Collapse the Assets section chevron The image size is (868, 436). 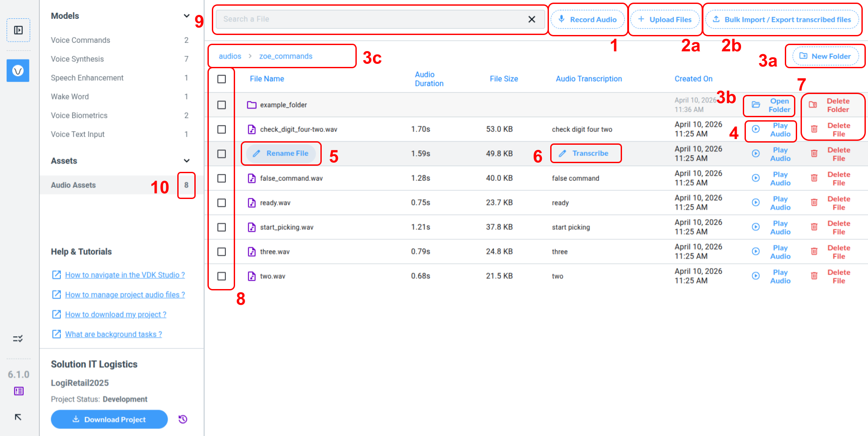pyautogui.click(x=186, y=160)
